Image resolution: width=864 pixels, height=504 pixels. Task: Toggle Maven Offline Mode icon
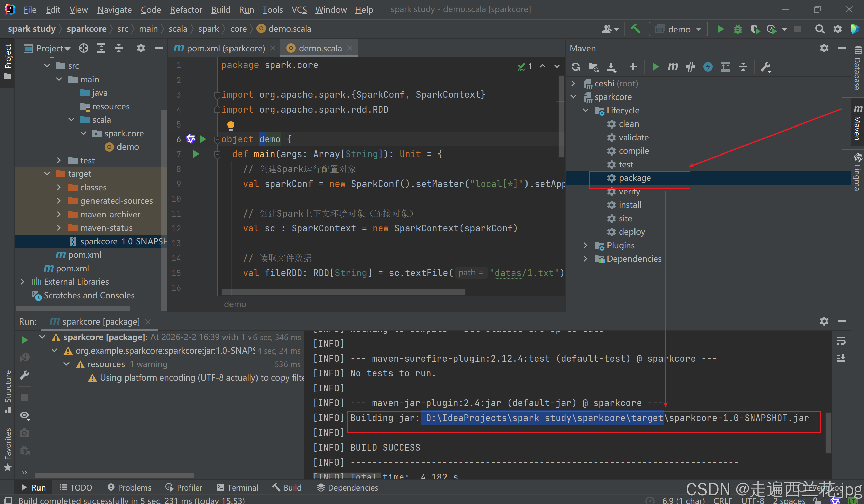[x=690, y=67]
